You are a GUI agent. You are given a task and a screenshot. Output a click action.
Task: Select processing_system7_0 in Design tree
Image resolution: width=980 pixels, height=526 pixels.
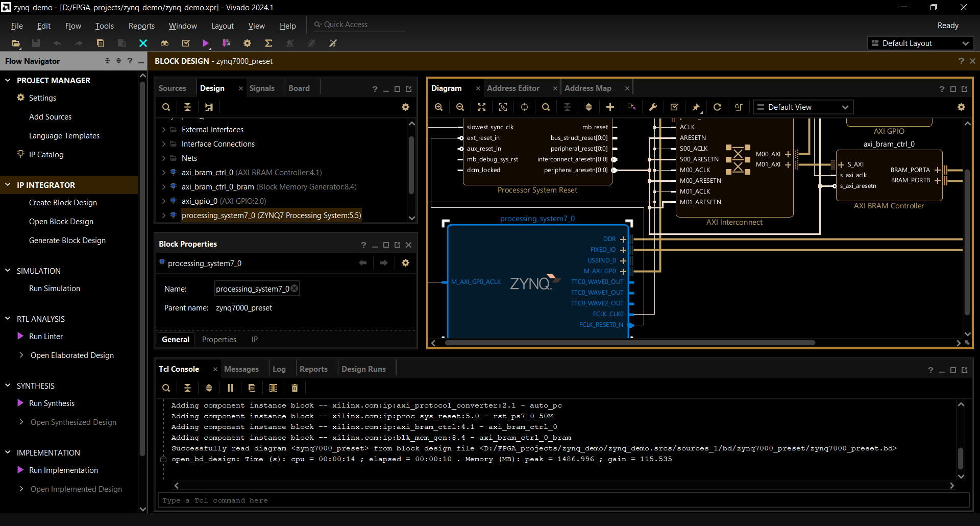[271, 216]
